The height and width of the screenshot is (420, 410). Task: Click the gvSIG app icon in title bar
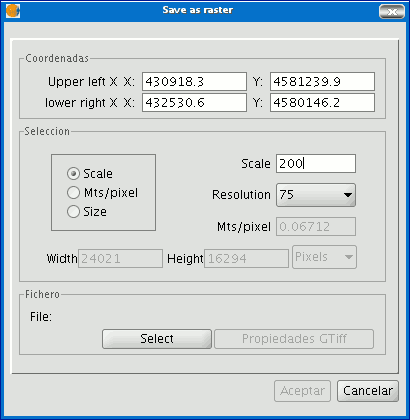13,11
